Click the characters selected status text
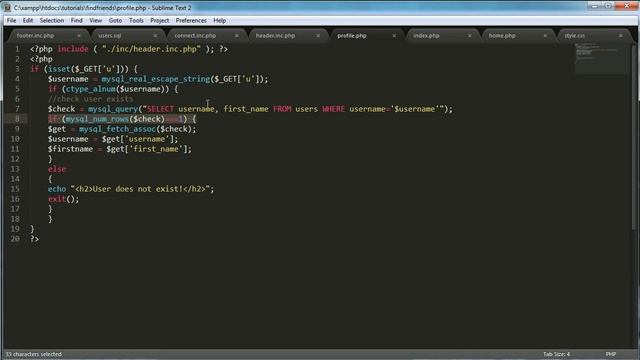 coord(33,354)
